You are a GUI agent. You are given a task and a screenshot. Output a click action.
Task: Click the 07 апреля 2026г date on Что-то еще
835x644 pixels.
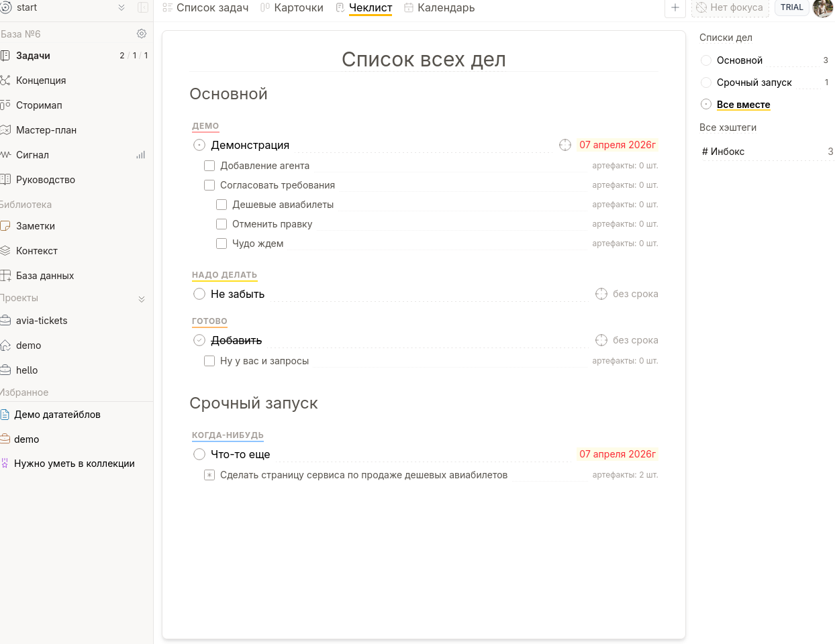click(618, 454)
